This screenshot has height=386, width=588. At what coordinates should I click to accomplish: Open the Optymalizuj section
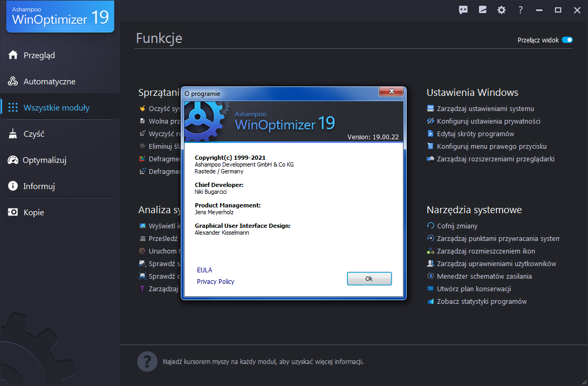(60, 160)
